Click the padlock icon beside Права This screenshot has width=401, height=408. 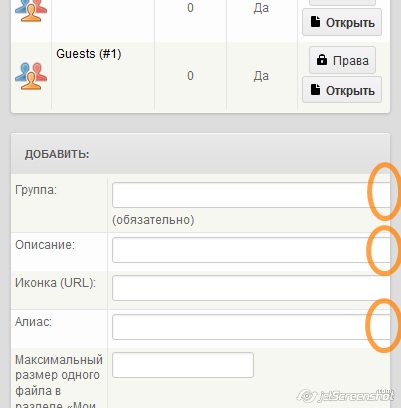(322, 60)
